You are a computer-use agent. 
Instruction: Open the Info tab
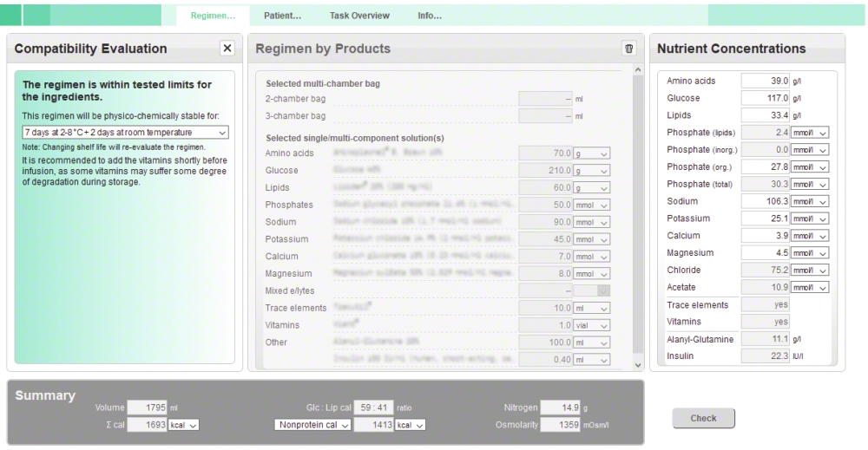click(430, 16)
